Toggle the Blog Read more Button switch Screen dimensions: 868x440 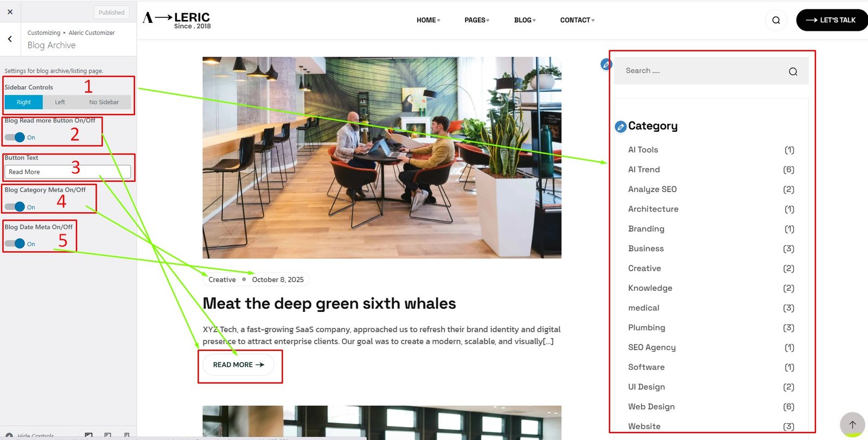click(15, 137)
